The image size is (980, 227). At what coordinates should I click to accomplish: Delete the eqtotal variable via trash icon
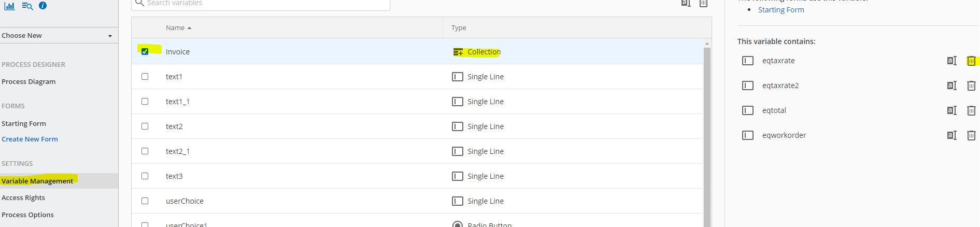point(971,110)
